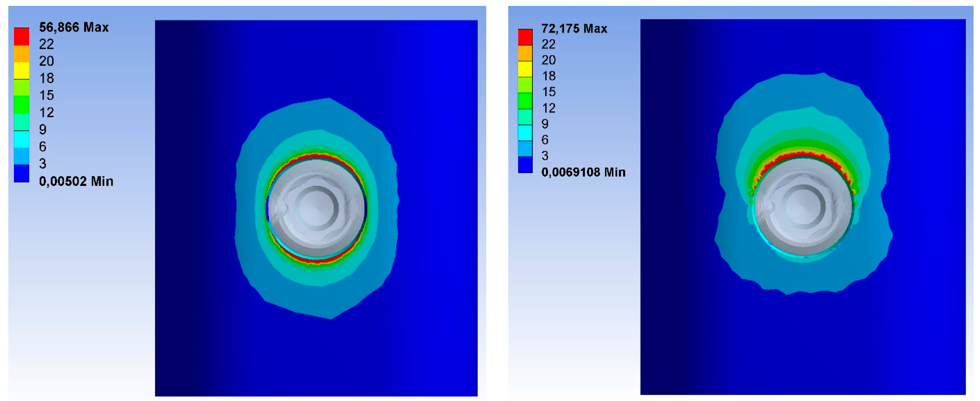Click the yellow swatch in left legend

point(22,71)
